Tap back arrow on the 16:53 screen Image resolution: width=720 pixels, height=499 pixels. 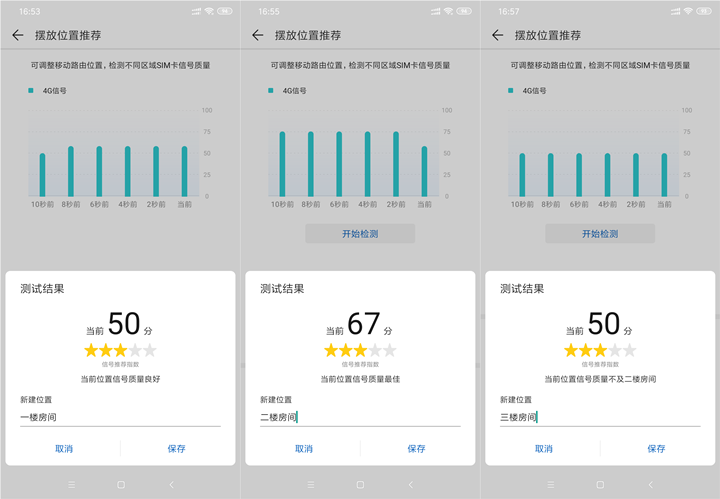[17, 35]
